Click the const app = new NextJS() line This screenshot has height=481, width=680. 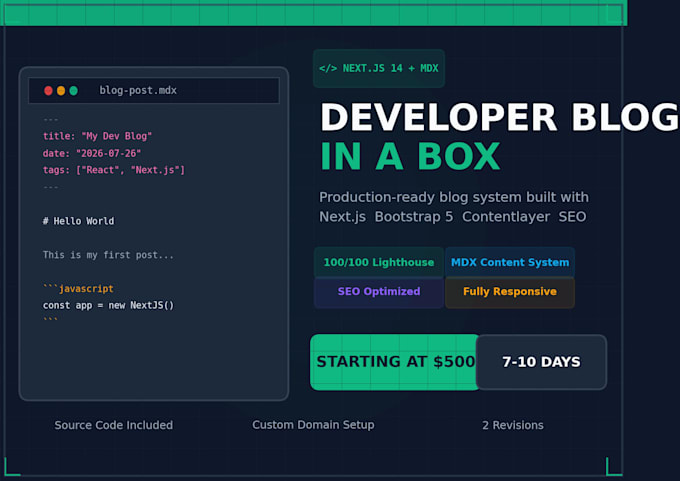click(x=108, y=305)
